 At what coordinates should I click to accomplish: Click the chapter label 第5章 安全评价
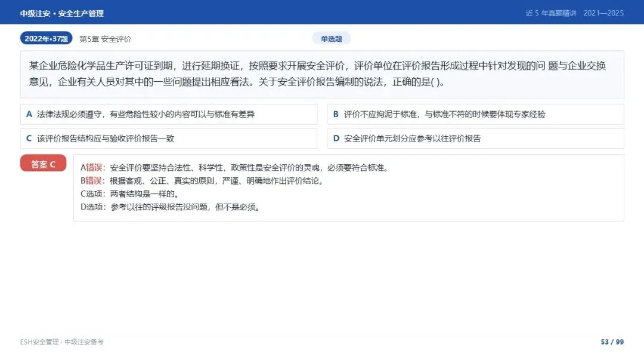click(105, 39)
